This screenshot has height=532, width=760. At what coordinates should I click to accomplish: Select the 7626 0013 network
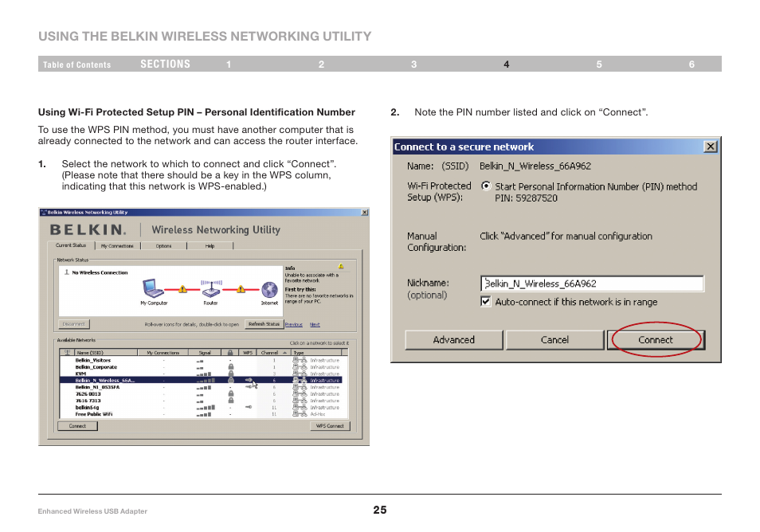pyautogui.click(x=201, y=394)
